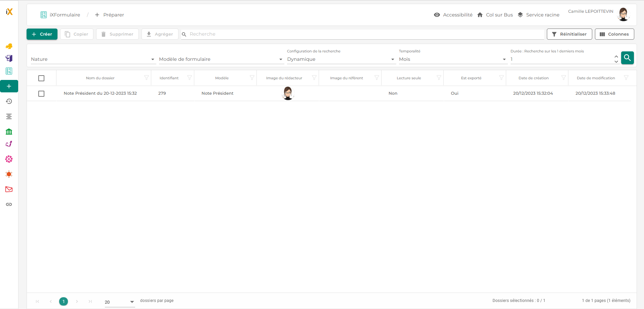Go to the next page arrow
Viewport: 644px width, 309px height.
coord(77,302)
